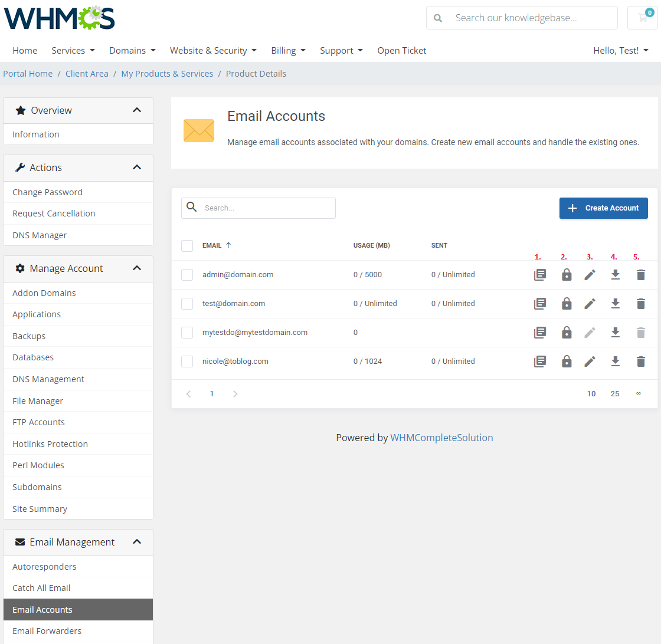The image size is (661, 644).
Task: Delete the admin@domain.com email account
Action: point(640,274)
